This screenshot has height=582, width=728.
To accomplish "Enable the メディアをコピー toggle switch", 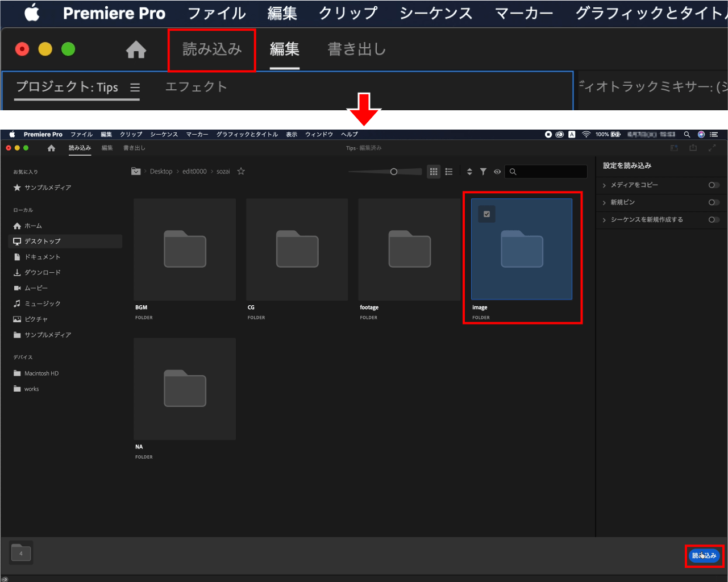I will pos(714,185).
